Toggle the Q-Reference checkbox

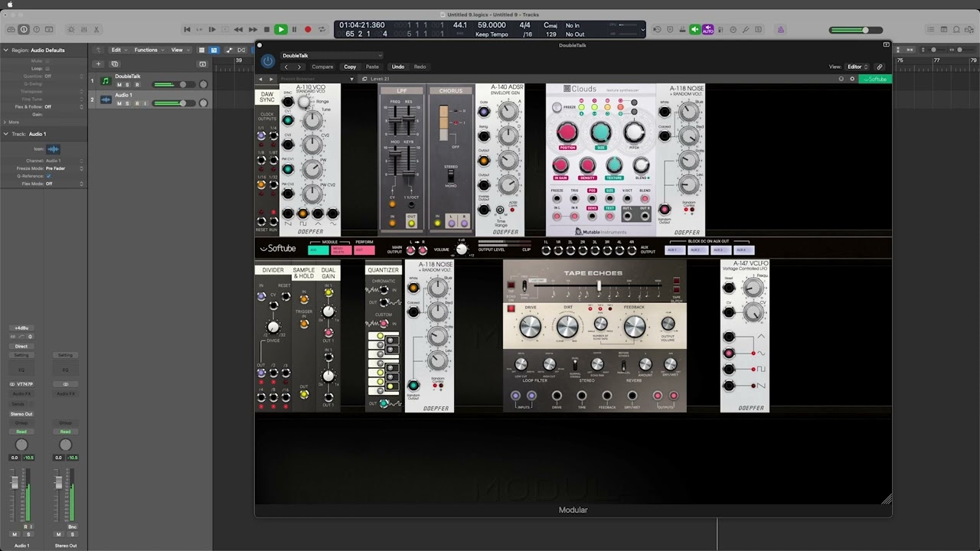47,176
